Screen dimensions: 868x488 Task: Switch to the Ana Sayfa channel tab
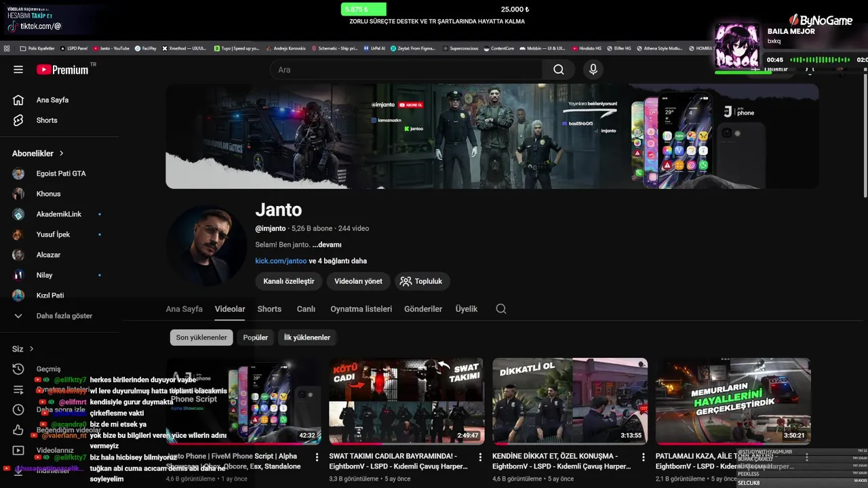tap(184, 309)
